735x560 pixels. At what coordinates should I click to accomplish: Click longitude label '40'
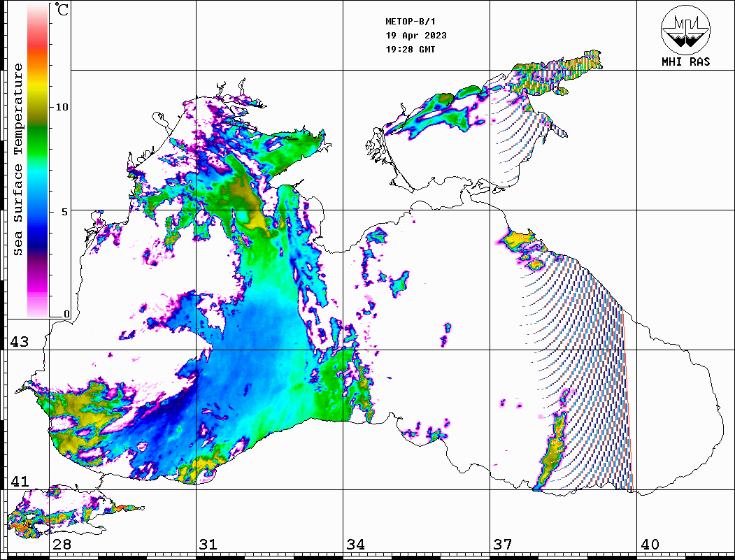coord(650,544)
